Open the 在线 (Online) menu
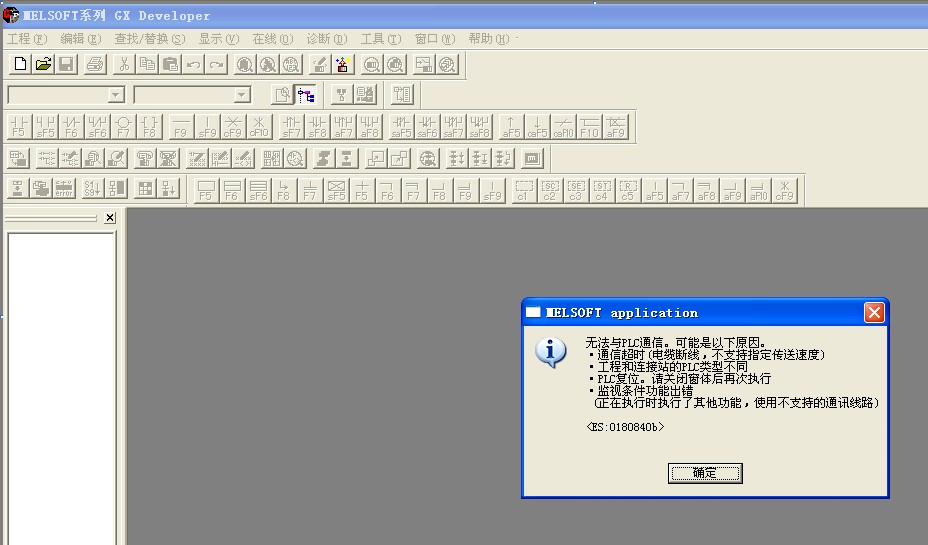The height and width of the screenshot is (545, 928). 272,39
